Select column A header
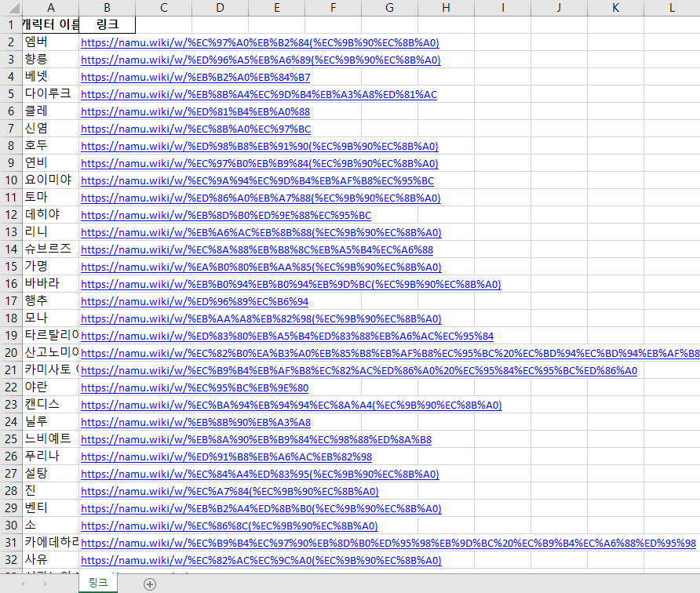This screenshot has width=700, height=593. click(51, 8)
